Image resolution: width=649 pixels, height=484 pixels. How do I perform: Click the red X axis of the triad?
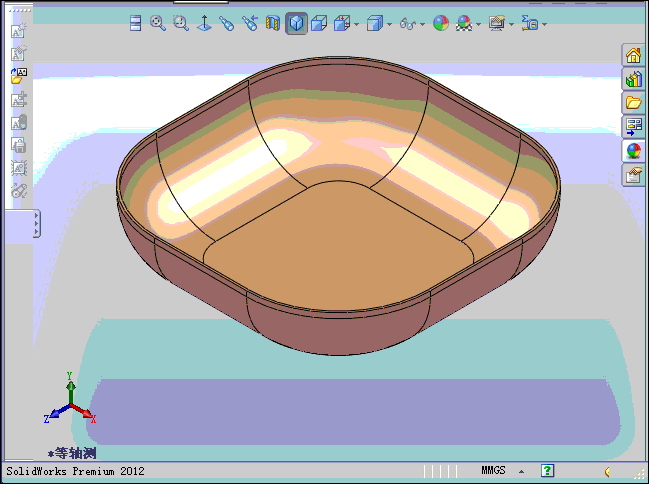[84, 413]
